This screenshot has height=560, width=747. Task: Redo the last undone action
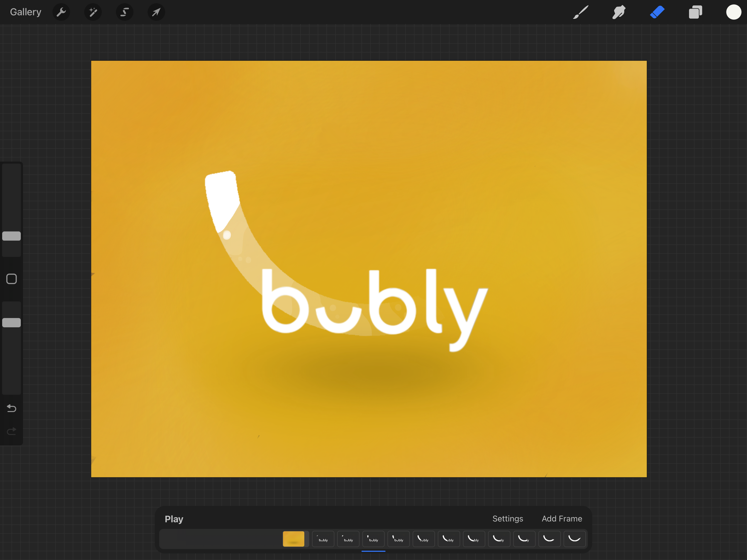pyautogui.click(x=11, y=431)
